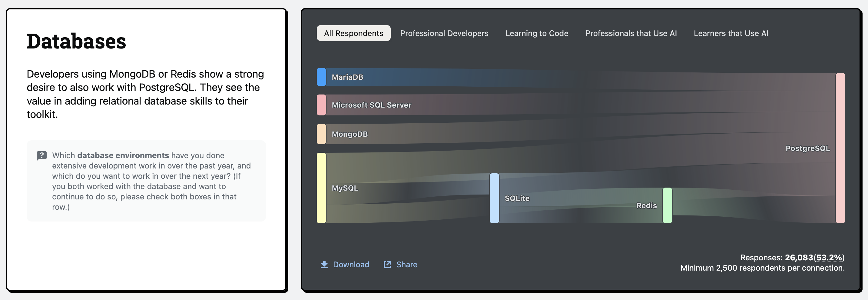This screenshot has width=868, height=300.
Task: Click the green Redis node bar
Action: pos(667,205)
